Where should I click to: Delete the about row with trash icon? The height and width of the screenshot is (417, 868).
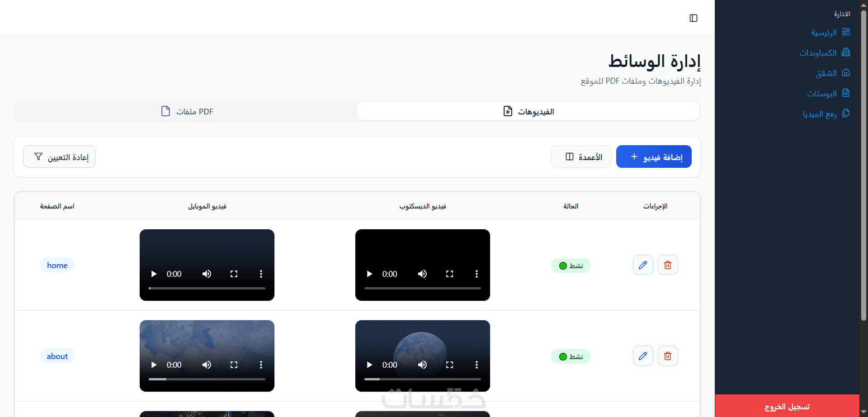click(x=668, y=356)
